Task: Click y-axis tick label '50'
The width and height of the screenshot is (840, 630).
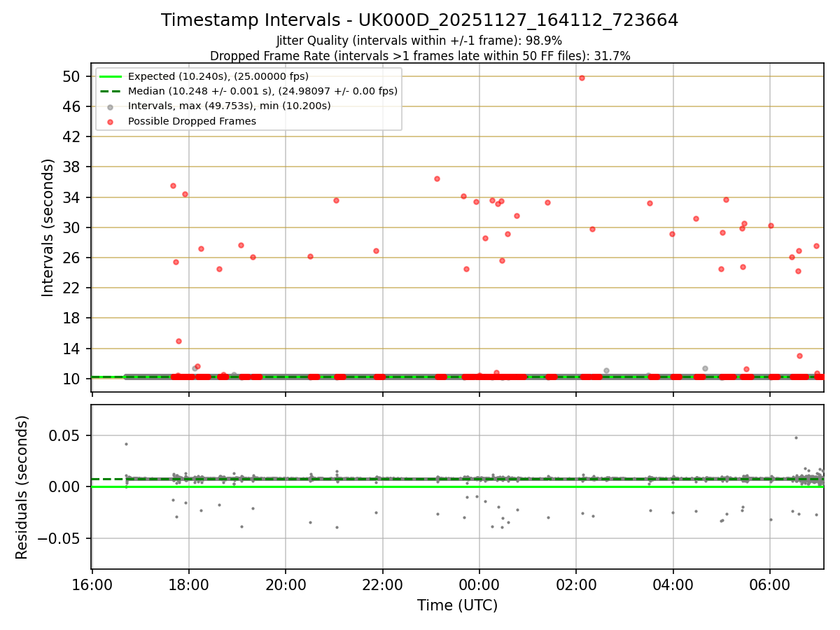Action: 73,76
